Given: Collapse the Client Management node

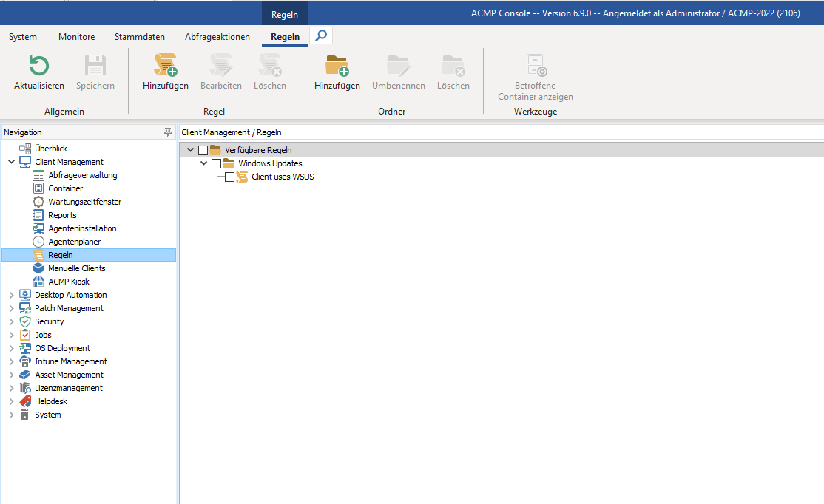Looking at the screenshot, I should tap(11, 162).
